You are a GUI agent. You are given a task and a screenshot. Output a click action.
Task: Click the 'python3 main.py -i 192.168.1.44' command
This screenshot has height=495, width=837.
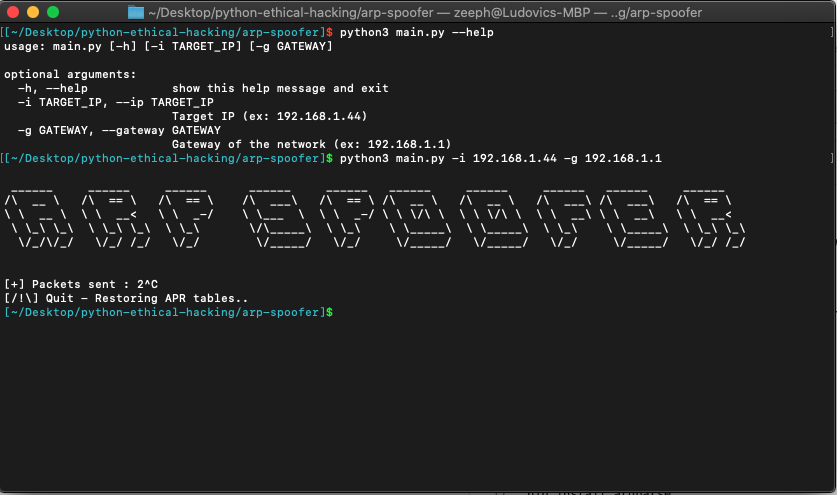click(x=501, y=159)
